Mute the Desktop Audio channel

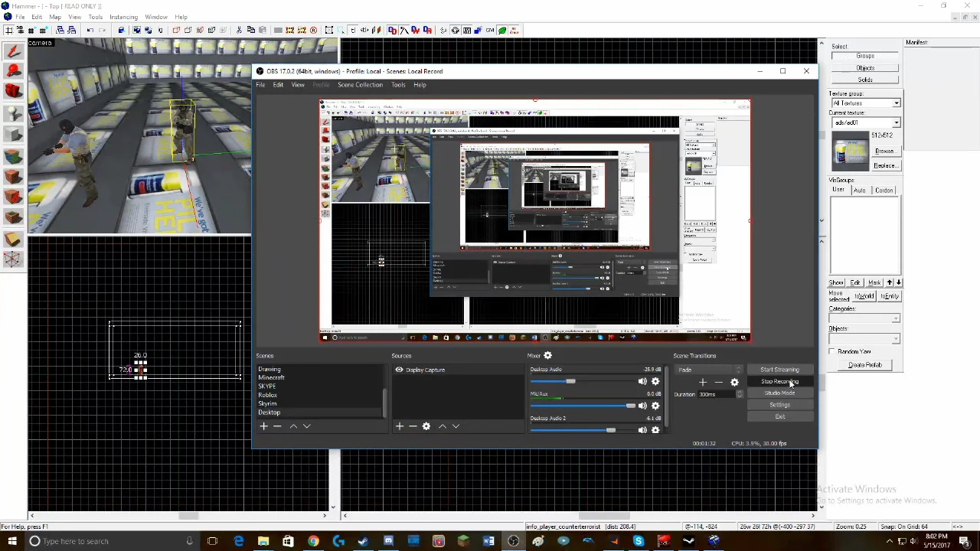[642, 381]
